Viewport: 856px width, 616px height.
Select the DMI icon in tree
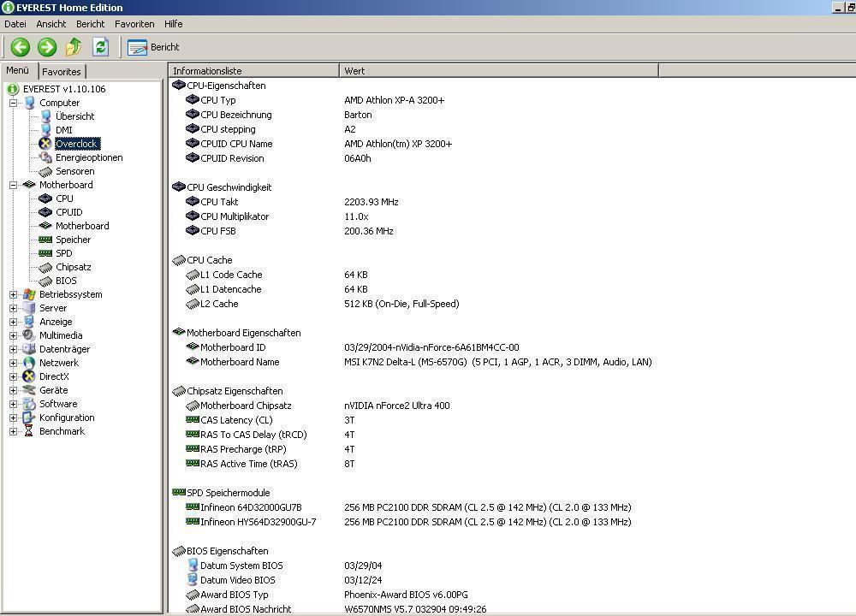pyautogui.click(x=46, y=130)
